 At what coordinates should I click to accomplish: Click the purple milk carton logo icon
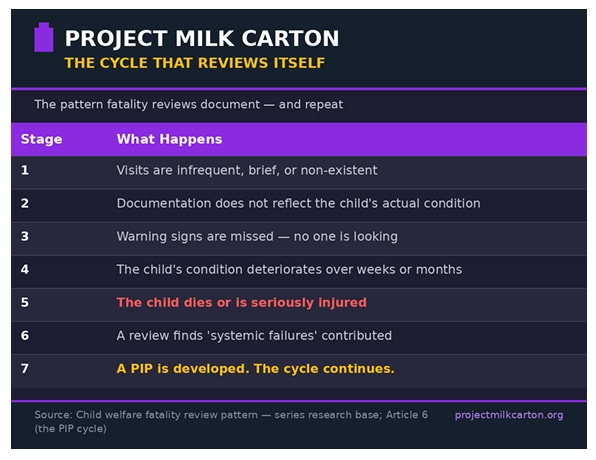pyautogui.click(x=44, y=37)
